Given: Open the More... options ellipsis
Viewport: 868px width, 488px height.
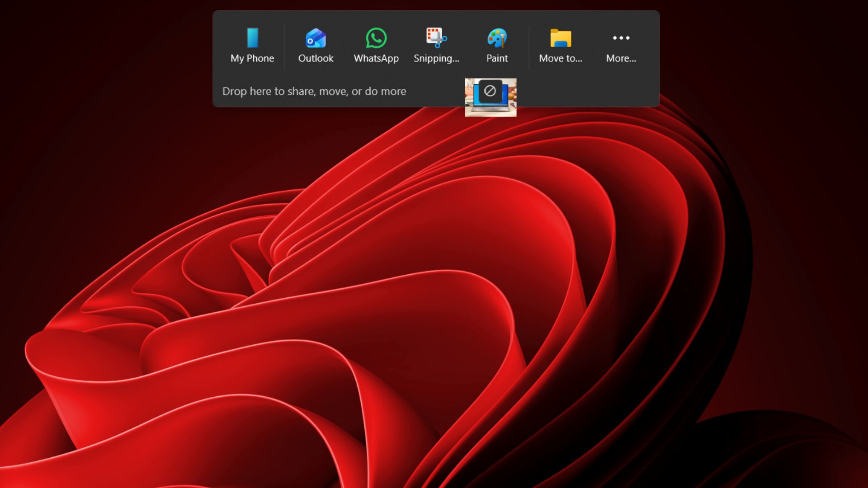Looking at the screenshot, I should click(x=621, y=38).
